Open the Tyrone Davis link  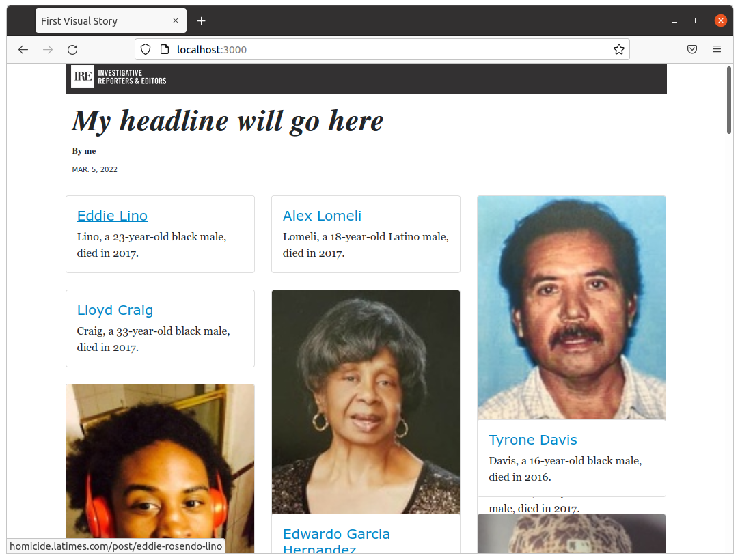pyautogui.click(x=533, y=440)
